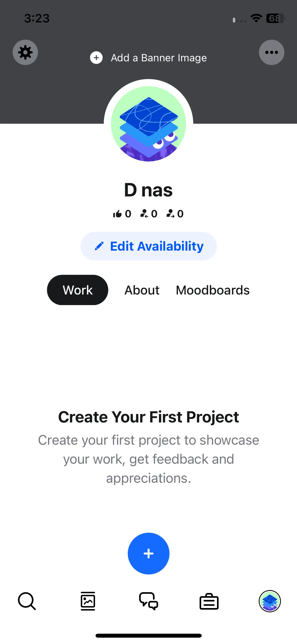Tap the plus icon beside Add a Banner Image
The height and width of the screenshot is (644, 297).
tap(96, 58)
